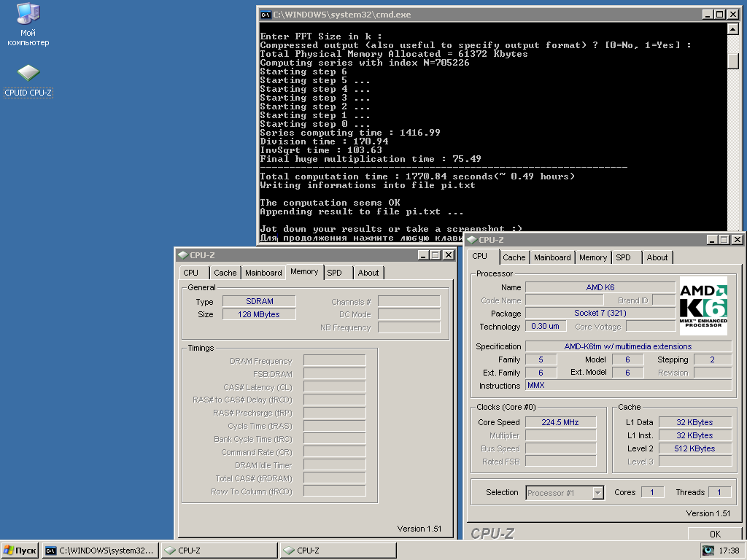
Task: Switch to Mainboard tab in Memory CPU-Z window
Action: [x=263, y=273]
